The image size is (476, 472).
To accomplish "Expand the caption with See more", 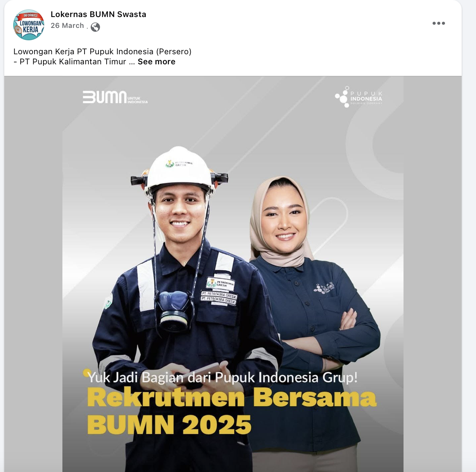I will (x=157, y=62).
